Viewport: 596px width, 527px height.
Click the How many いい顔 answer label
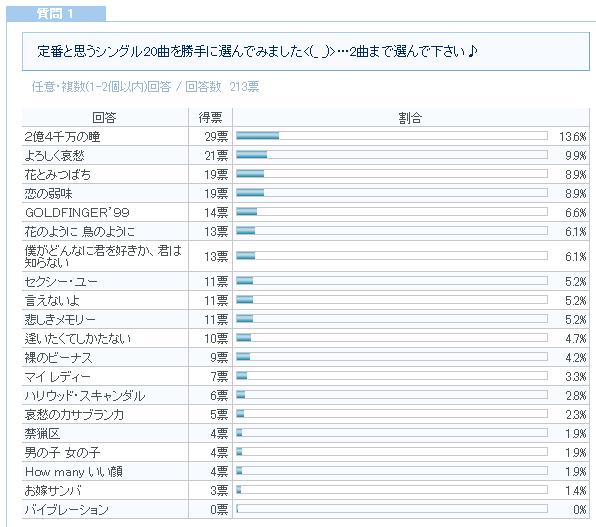tap(74, 472)
